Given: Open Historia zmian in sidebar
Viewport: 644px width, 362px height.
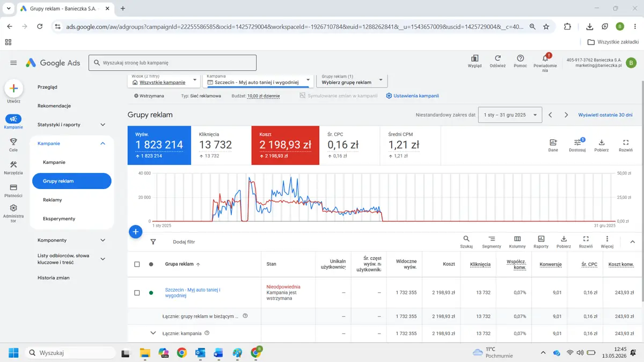Looking at the screenshot, I should (54, 278).
